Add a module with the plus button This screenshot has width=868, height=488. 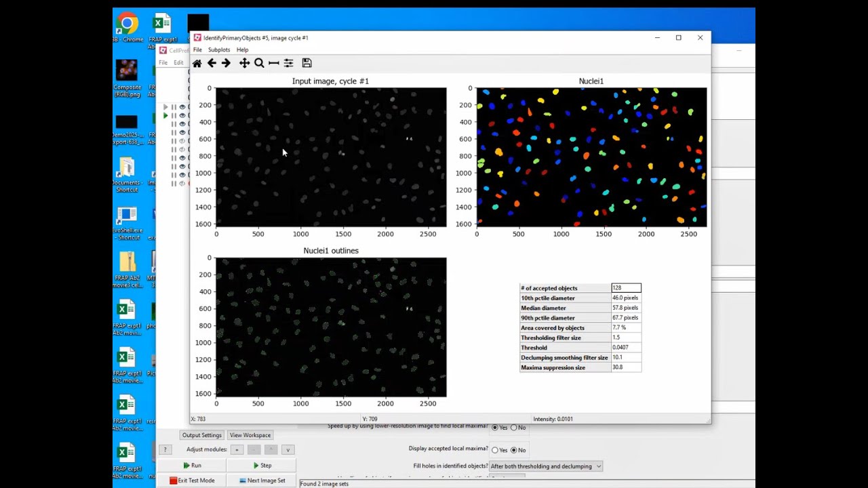[x=237, y=449]
